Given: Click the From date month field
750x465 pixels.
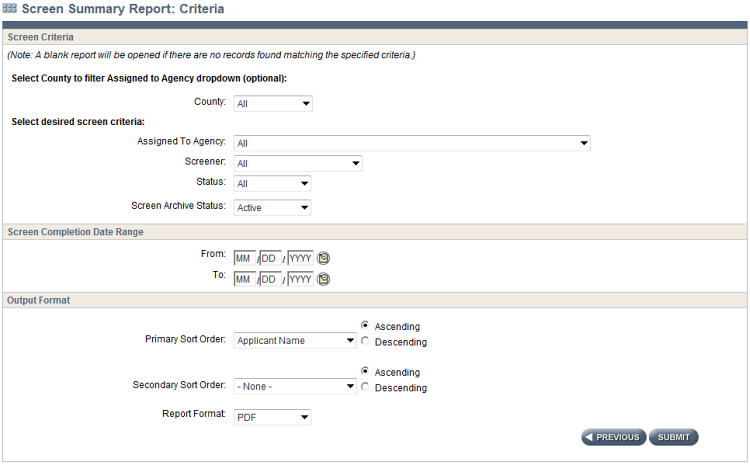Looking at the screenshot, I should [245, 258].
